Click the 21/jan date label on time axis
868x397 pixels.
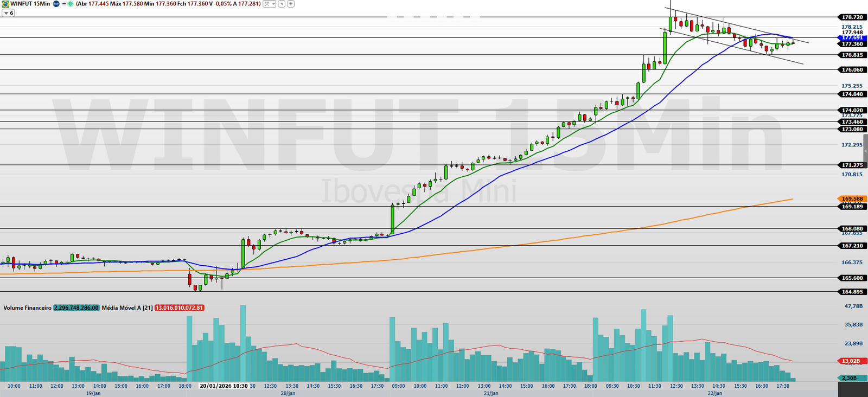(x=490, y=393)
